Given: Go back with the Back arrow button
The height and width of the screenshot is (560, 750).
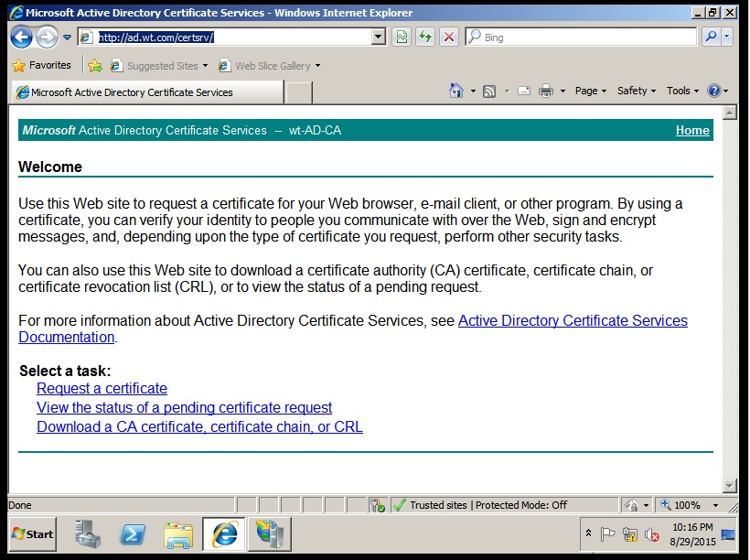Looking at the screenshot, I should click(x=22, y=37).
